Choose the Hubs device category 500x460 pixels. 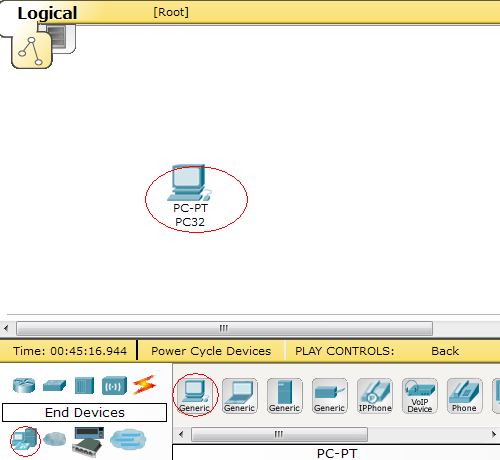[x=84, y=385]
